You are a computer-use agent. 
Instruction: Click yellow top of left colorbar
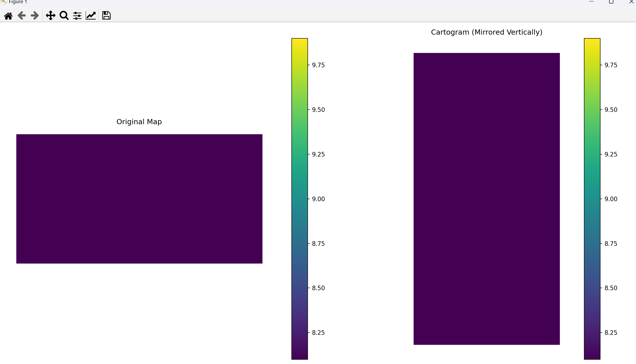pyautogui.click(x=299, y=43)
